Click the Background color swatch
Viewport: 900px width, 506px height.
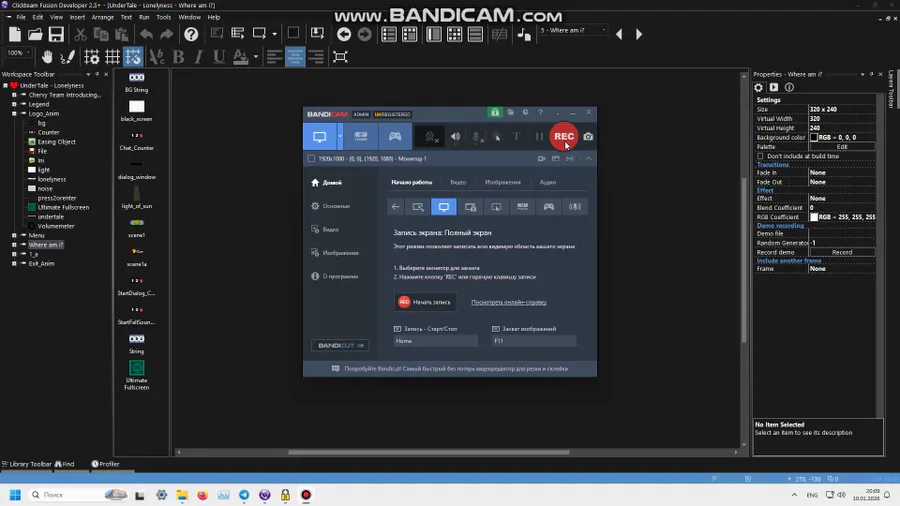(x=814, y=138)
